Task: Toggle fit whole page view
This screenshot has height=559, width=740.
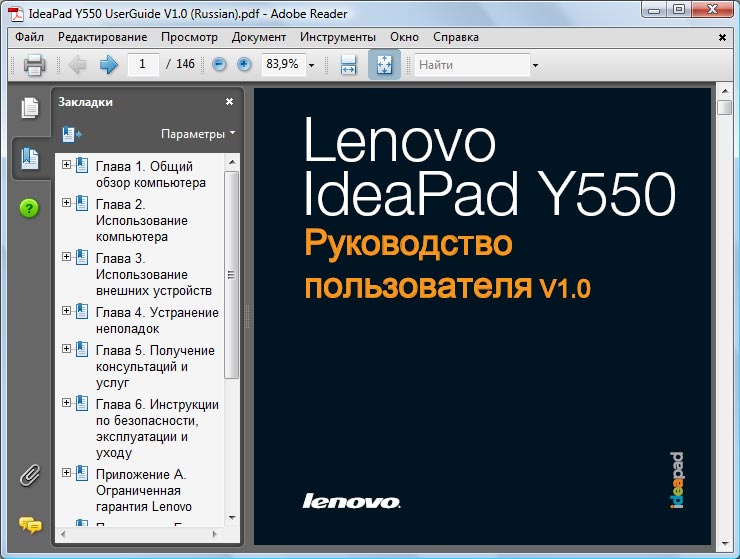Action: pyautogui.click(x=384, y=65)
